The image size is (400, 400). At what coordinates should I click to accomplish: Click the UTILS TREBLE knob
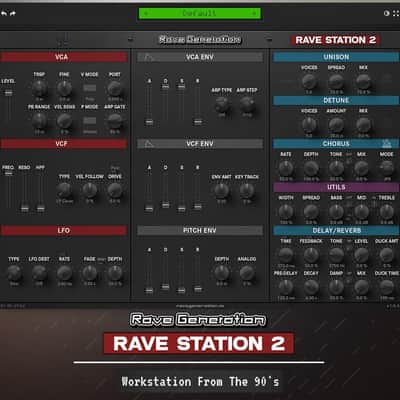point(387,211)
